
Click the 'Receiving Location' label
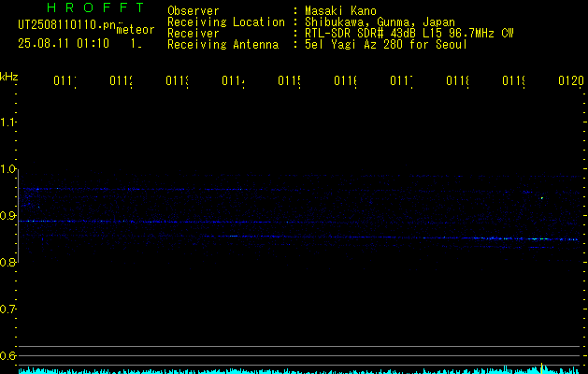tap(226, 22)
